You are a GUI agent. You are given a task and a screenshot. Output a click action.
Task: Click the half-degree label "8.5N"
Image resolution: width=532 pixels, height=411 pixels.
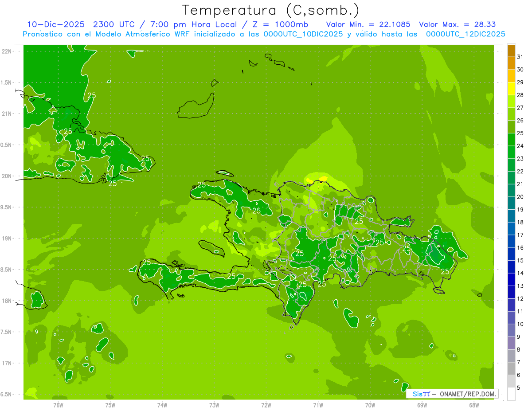(6, 270)
